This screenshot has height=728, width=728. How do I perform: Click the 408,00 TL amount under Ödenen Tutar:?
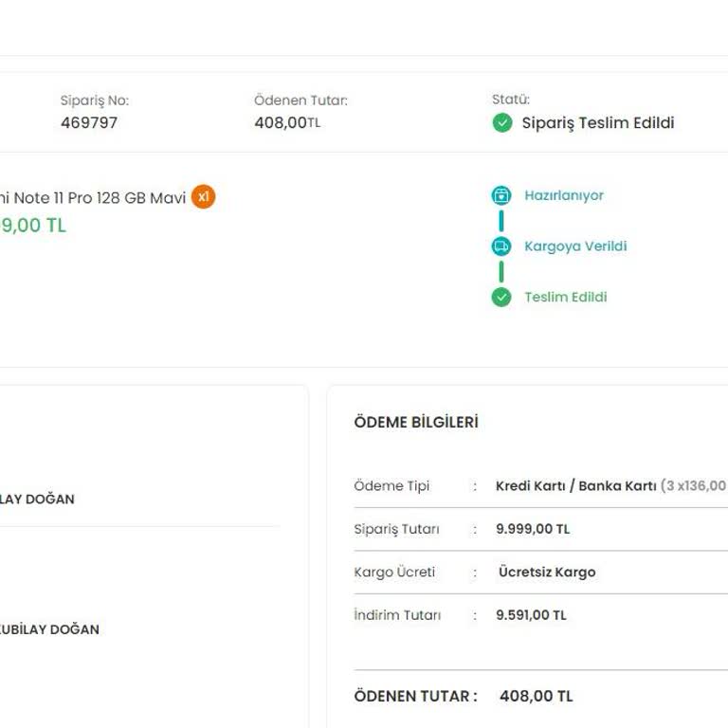tap(287, 123)
